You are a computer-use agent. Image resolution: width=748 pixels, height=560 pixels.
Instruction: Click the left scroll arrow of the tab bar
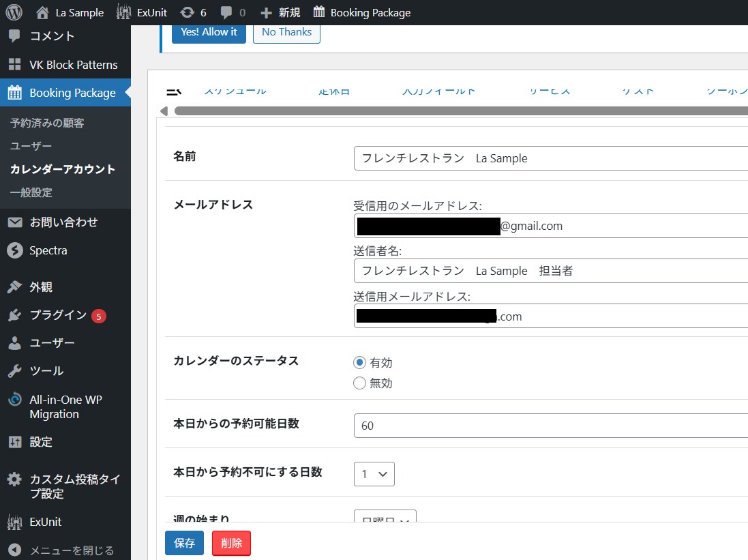[164, 111]
